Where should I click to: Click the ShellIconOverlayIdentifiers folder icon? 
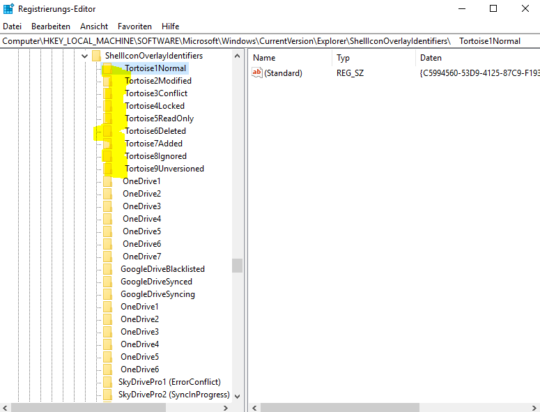pyautogui.click(x=96, y=56)
